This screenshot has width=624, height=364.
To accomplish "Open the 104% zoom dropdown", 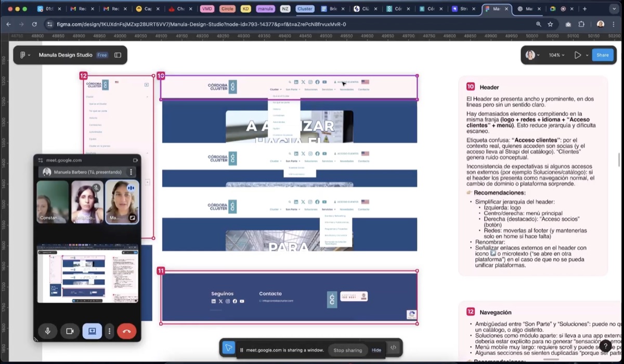I will pyautogui.click(x=557, y=55).
